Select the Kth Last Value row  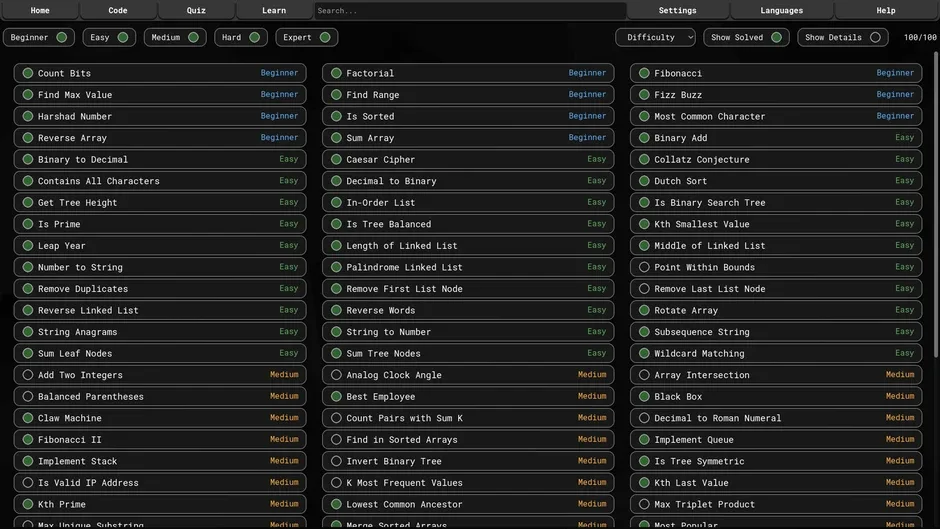[x=776, y=483]
